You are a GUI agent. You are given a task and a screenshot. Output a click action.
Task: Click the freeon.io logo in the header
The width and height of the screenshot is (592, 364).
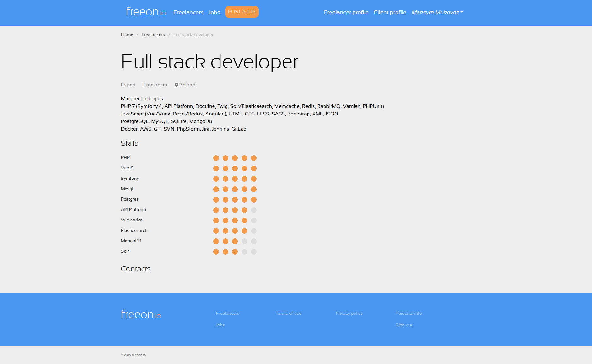146,12
